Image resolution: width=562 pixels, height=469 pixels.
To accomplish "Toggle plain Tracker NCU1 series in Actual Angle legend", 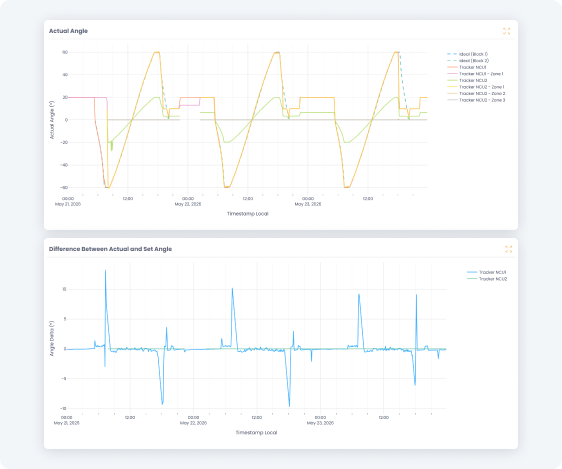I will pos(467,67).
